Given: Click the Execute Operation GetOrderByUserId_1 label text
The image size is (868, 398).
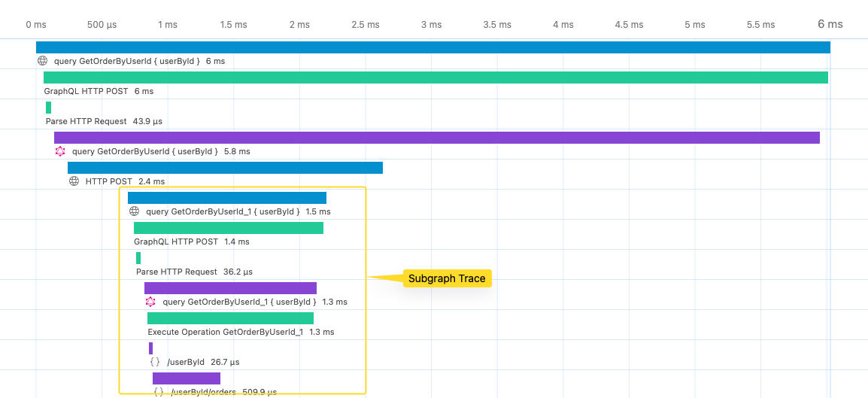Looking at the screenshot, I should [226, 332].
